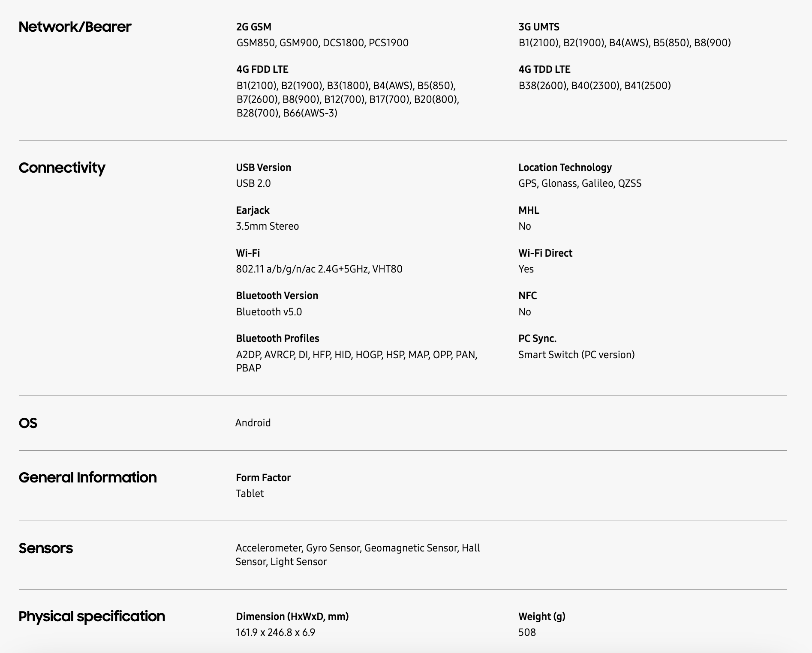The height and width of the screenshot is (653, 812).
Task: Click the Dimension (HxWxD, mm) label
Action: click(x=292, y=617)
